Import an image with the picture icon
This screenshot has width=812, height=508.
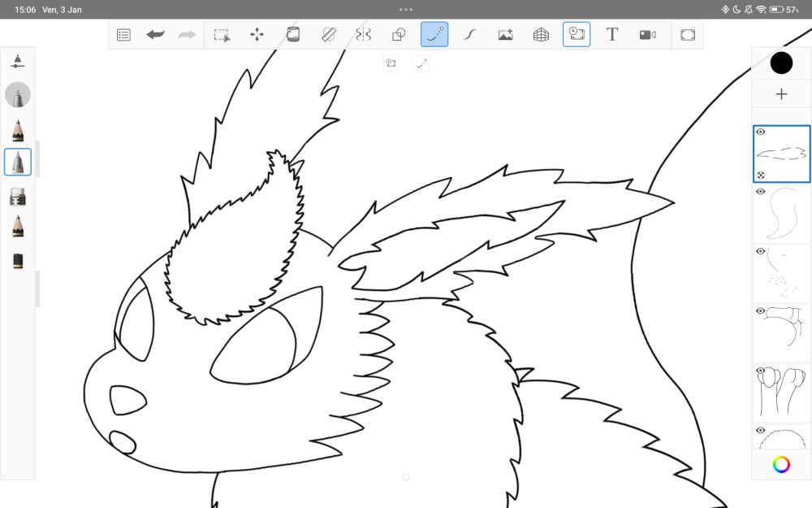click(x=505, y=35)
